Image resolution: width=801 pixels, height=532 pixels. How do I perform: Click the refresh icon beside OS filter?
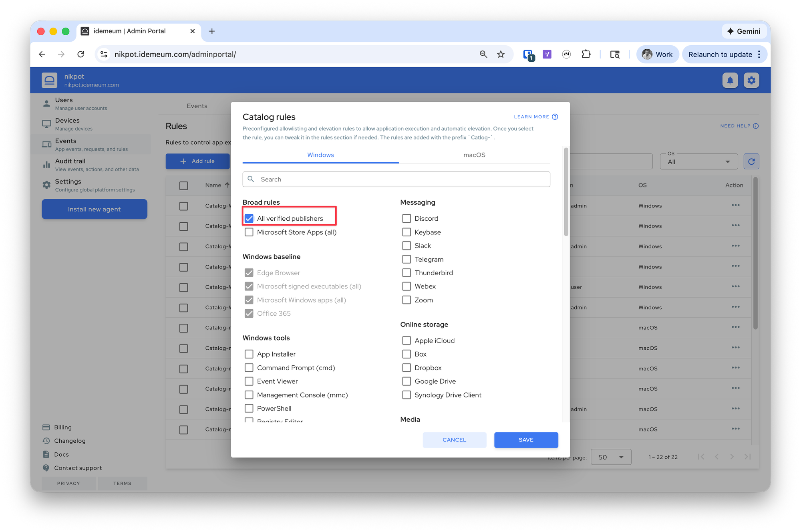(x=751, y=161)
